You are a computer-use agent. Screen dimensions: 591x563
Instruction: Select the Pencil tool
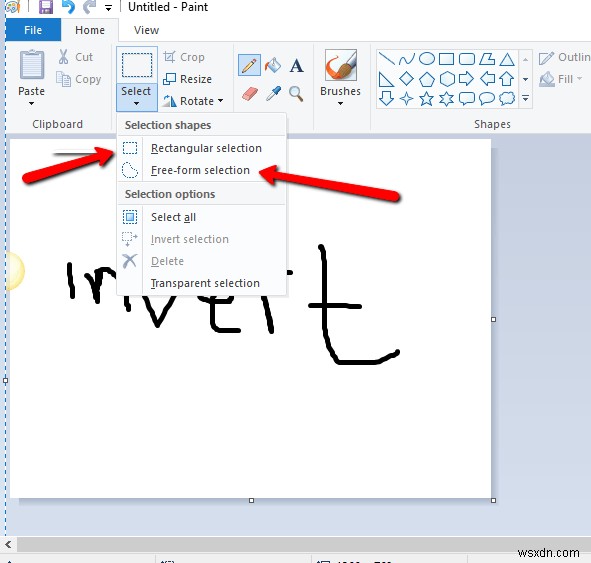[x=249, y=65]
